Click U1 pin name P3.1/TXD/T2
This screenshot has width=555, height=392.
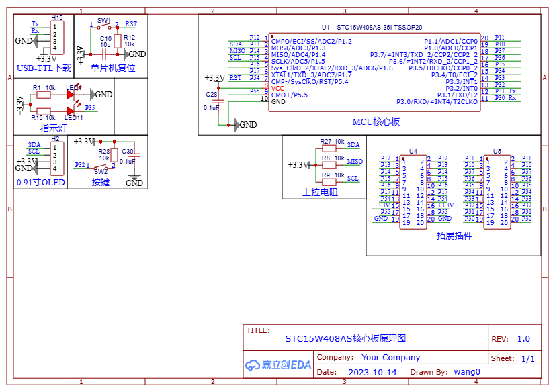click(458, 95)
